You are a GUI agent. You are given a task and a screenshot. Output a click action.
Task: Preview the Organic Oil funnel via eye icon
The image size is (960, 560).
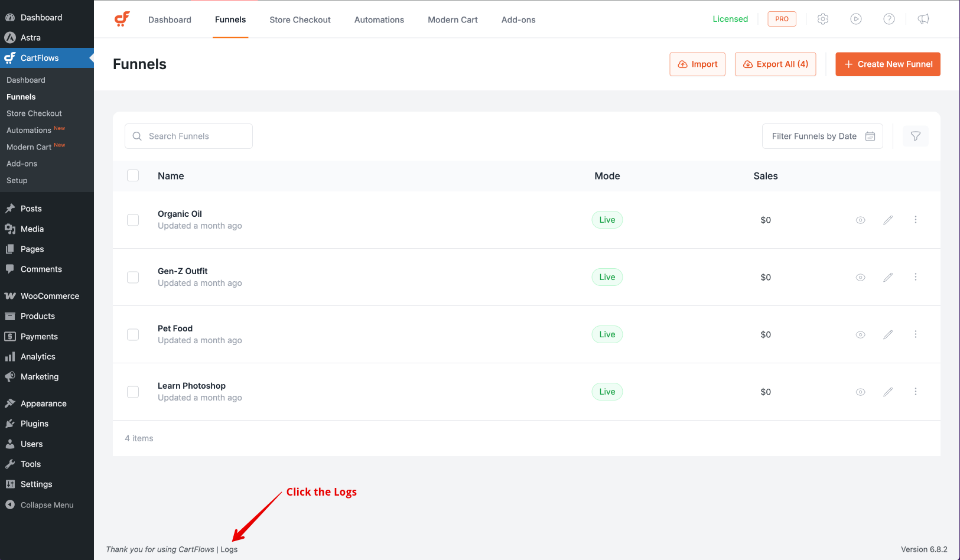(861, 220)
